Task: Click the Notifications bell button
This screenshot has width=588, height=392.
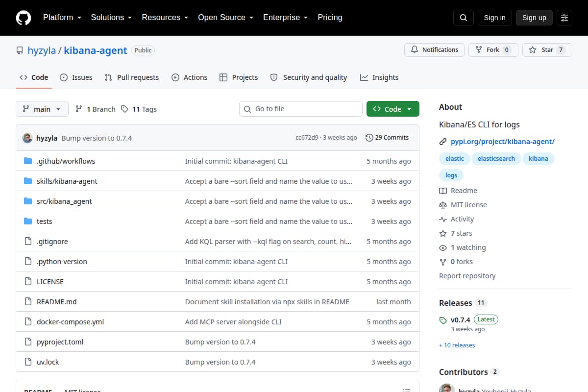Action: (x=434, y=50)
